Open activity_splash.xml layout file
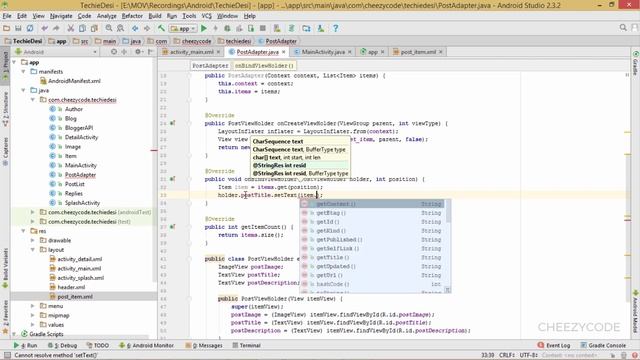The width and height of the screenshot is (640, 360). (80, 278)
